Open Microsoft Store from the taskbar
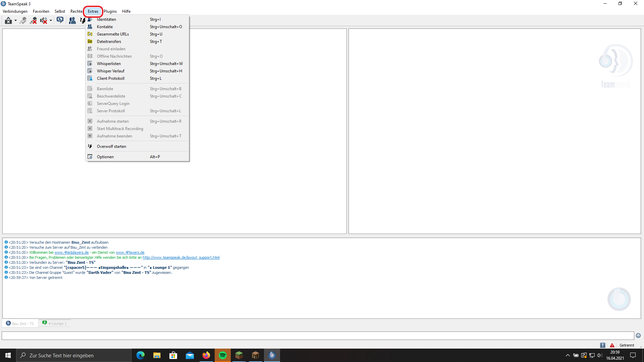 [x=173, y=355]
